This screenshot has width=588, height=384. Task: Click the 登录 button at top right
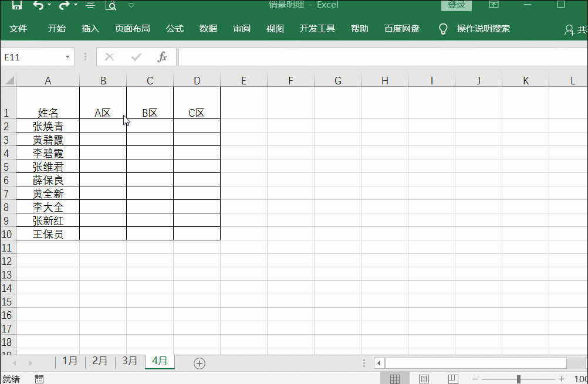point(457,5)
